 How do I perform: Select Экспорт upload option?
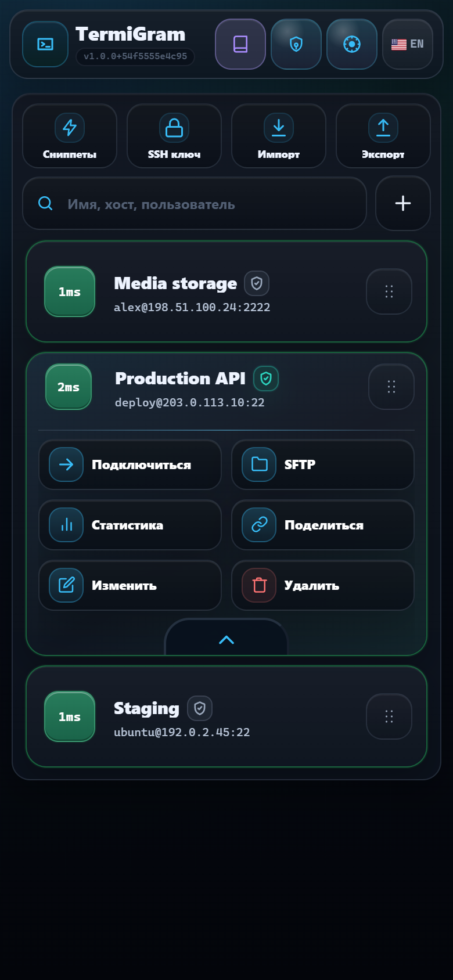point(383,136)
